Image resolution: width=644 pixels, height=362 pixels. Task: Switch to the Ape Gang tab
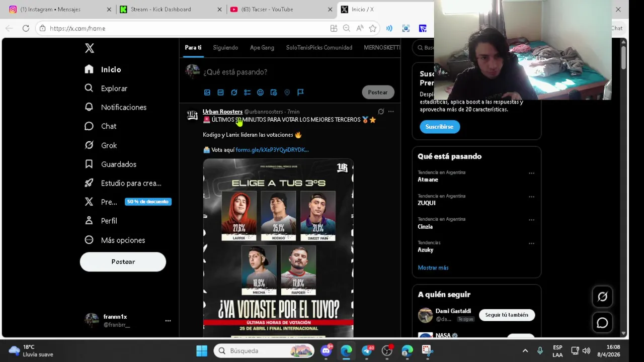[x=262, y=48]
